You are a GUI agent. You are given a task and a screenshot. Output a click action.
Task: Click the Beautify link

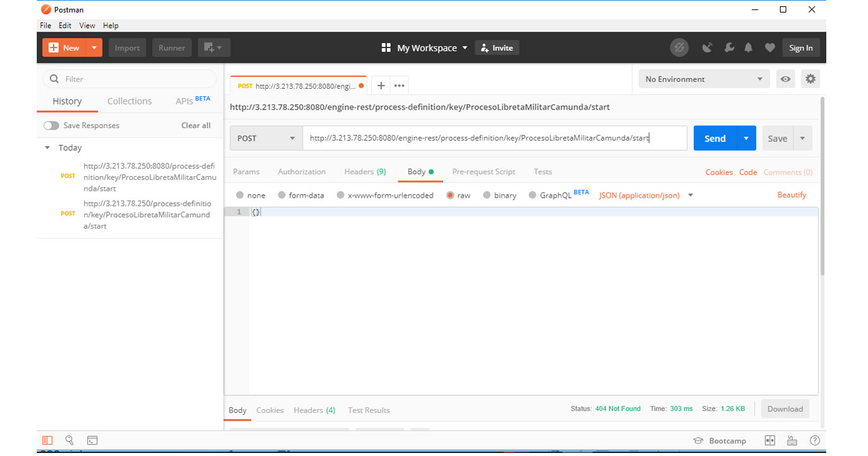(792, 195)
